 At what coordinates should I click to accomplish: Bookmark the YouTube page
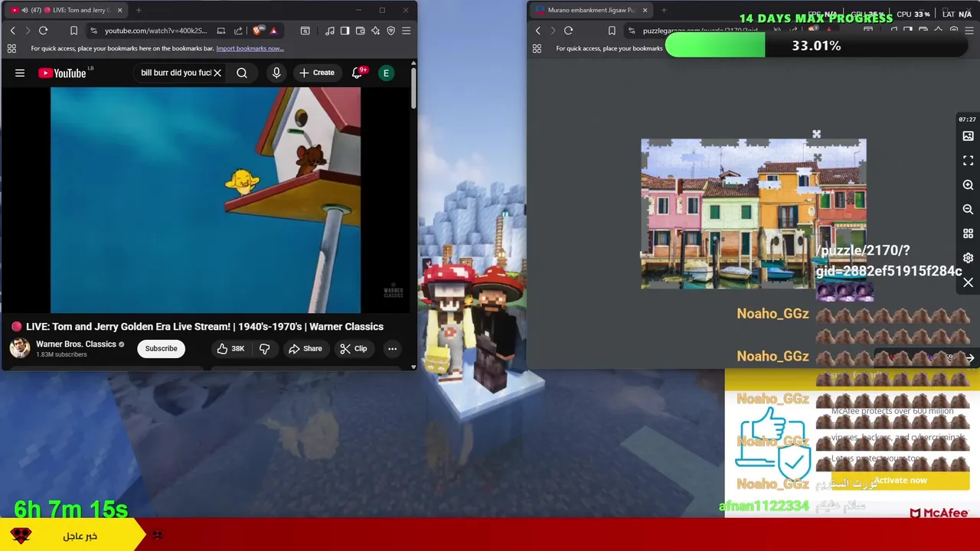point(73,31)
